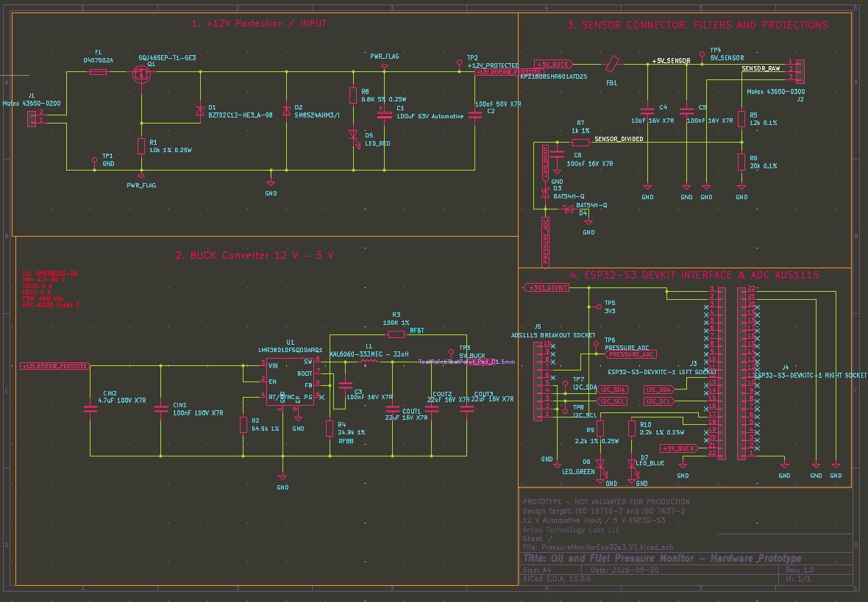Screen dimensions: 868x602
Task: Click test point TP1 GND
Action: pyautogui.click(x=95, y=162)
